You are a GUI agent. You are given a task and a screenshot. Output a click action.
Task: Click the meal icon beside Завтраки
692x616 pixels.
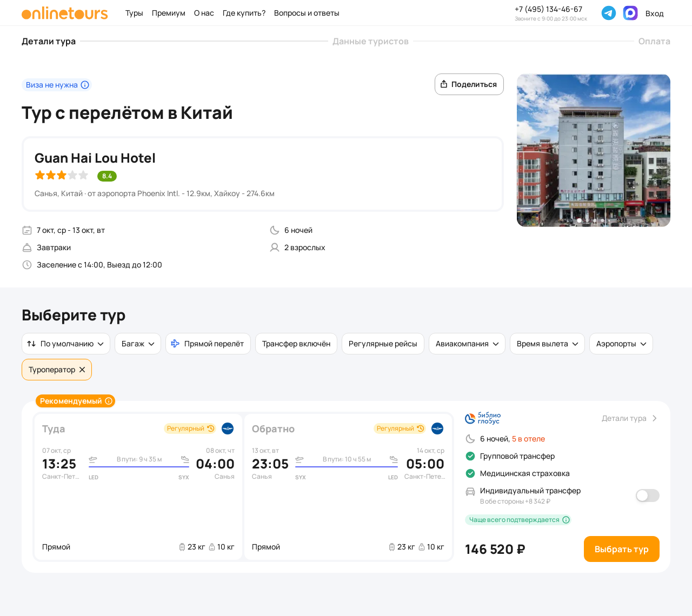pos(27,247)
